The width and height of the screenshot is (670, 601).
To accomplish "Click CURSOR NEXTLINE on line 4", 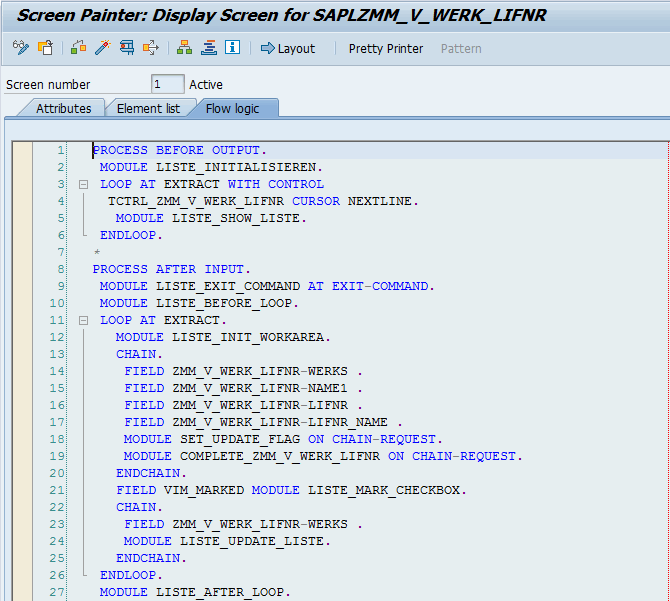I will pos(352,201).
